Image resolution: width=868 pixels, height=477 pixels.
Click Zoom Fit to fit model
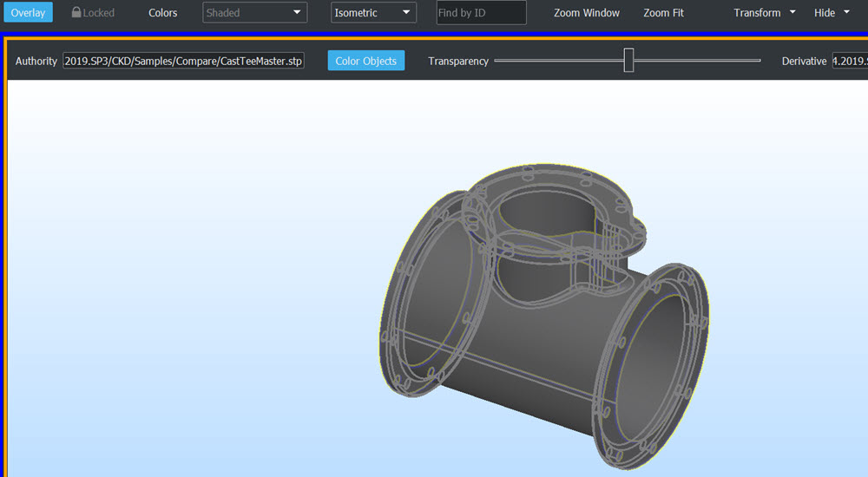point(663,13)
